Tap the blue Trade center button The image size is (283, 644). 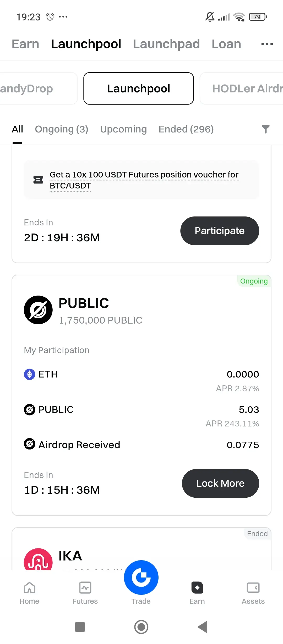(141, 578)
